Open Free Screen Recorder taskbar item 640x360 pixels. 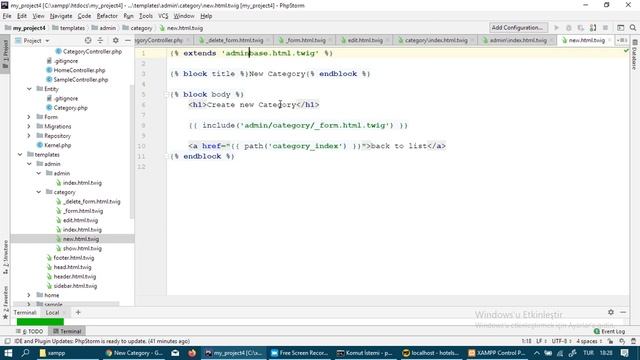pyautogui.click(x=299, y=353)
